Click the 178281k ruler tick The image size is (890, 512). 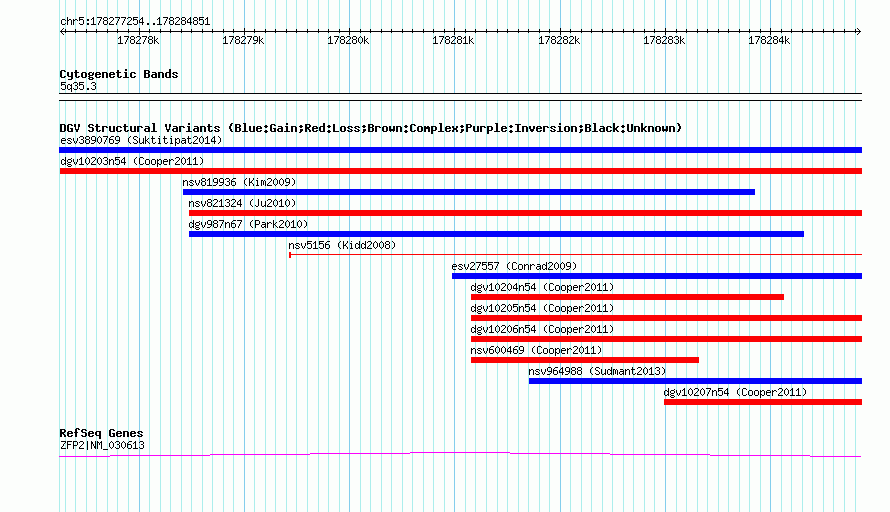point(454,40)
